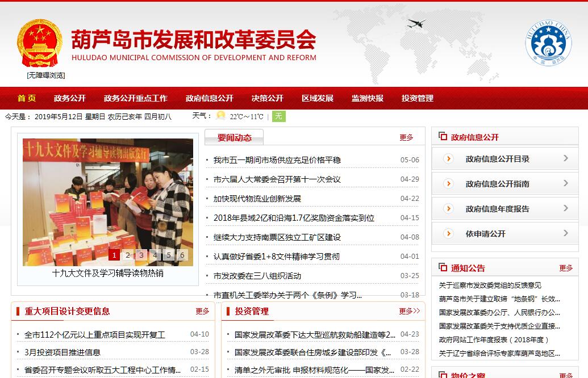Viewport: 588px width, 378px height.
Task: Click the 政府信息公开 panel header icon
Action: [x=443, y=136]
